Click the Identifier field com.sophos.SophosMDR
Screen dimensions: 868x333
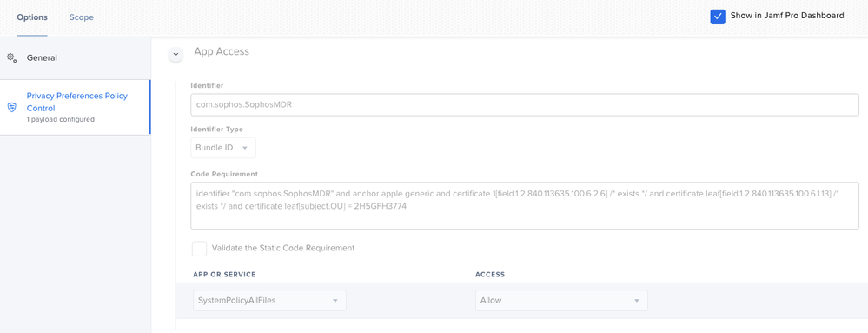tap(524, 104)
